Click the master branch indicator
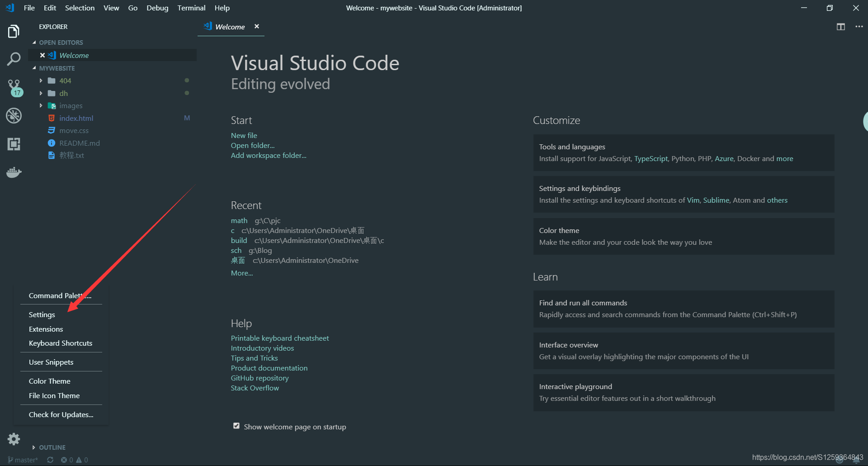 (x=23, y=460)
